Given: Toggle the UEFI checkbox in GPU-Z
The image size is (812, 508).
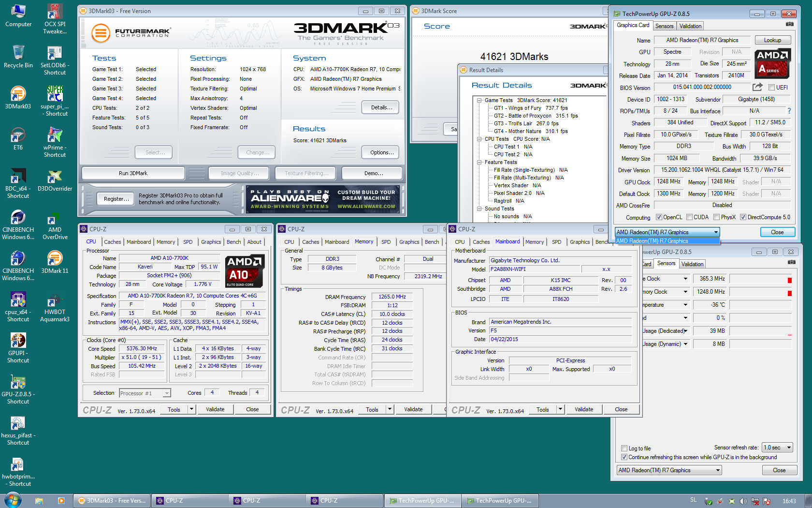Looking at the screenshot, I should [x=772, y=88].
